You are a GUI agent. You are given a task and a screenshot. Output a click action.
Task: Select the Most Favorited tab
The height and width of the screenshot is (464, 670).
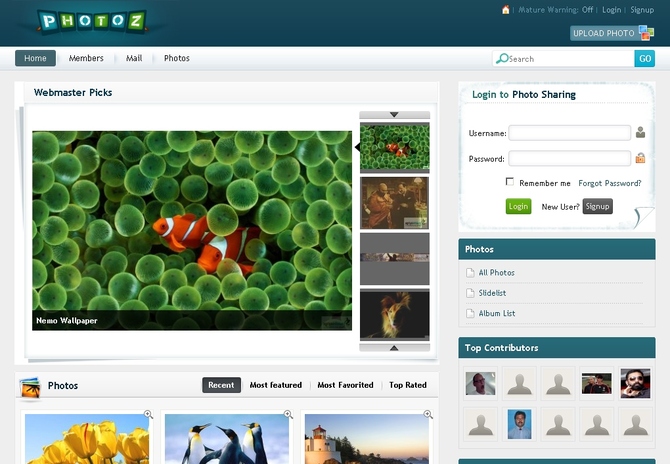[x=345, y=385]
